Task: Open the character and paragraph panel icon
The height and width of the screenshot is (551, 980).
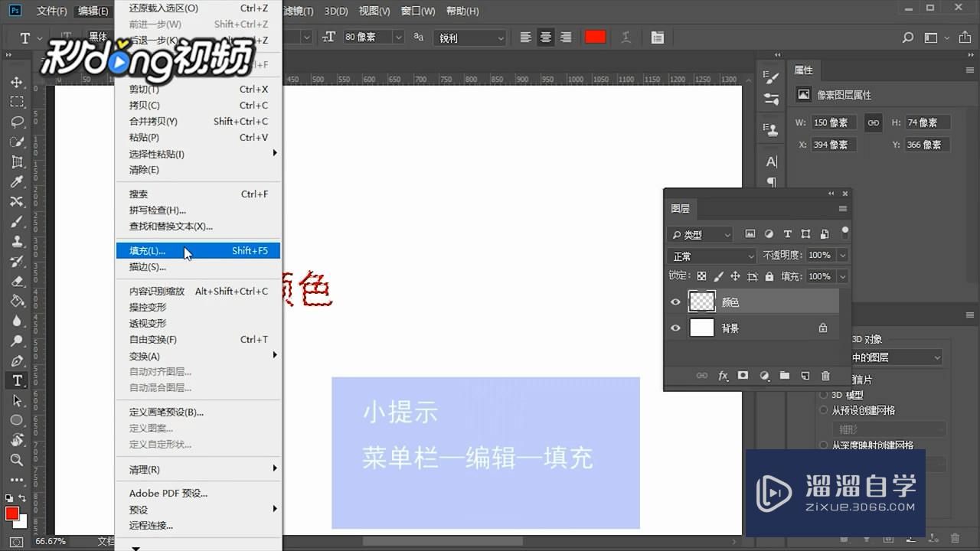Action: [658, 37]
